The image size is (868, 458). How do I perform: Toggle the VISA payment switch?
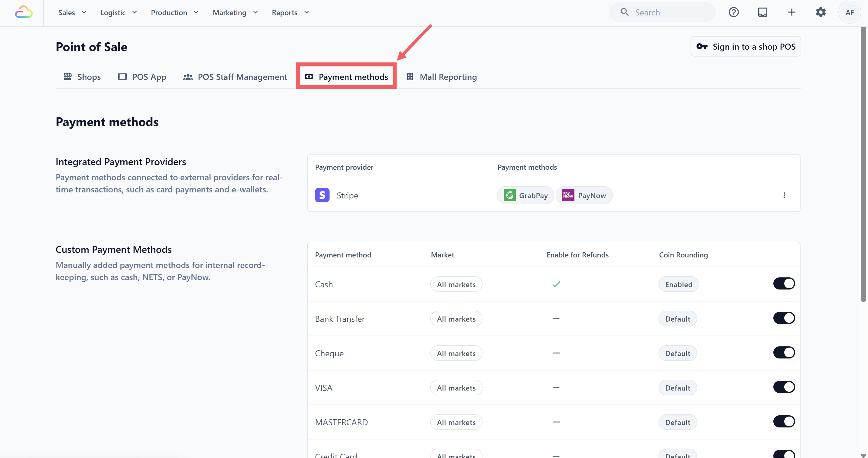point(784,387)
